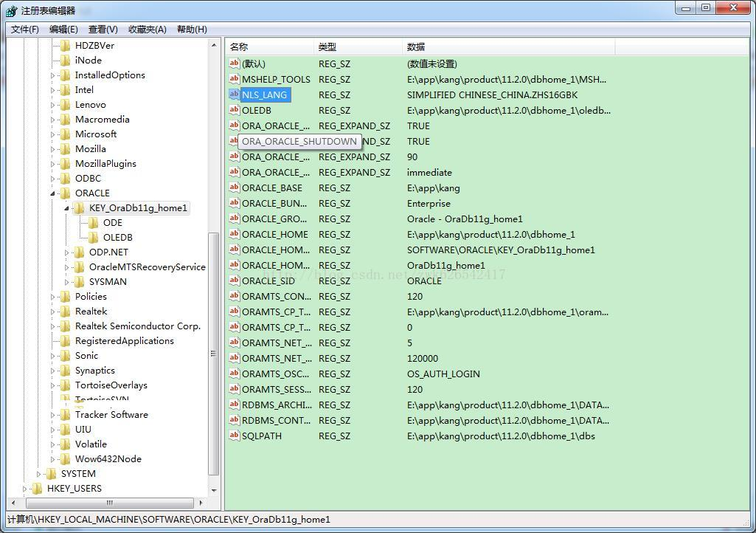The image size is (756, 533).
Task: Click the OS_AUTH_LOGIN data cell
Action: (x=443, y=374)
